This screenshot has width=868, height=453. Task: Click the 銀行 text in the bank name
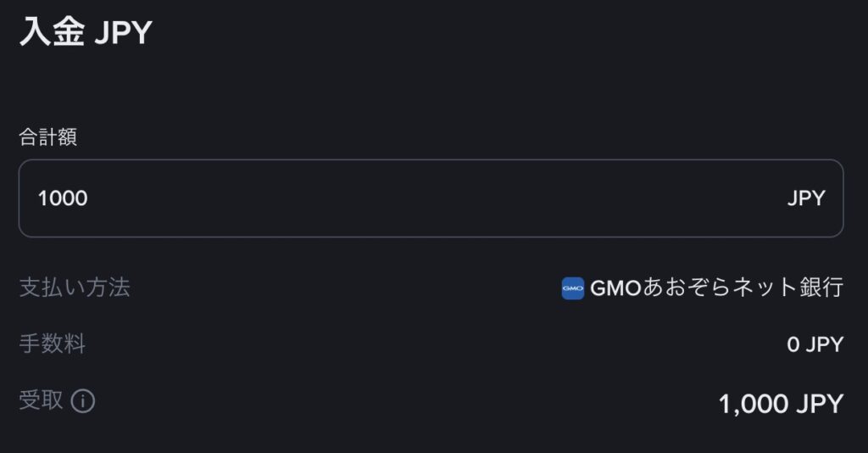(x=822, y=288)
